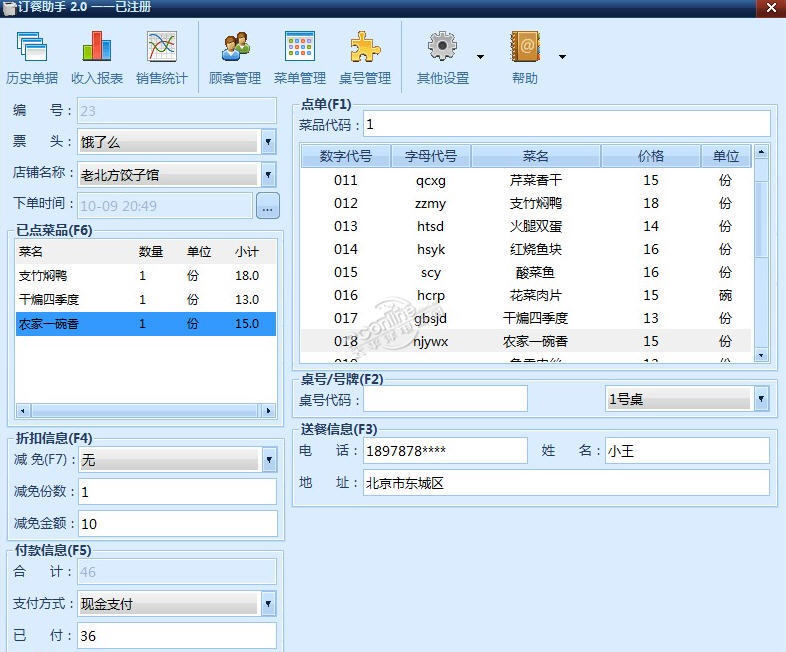Click the ellipsis button beside 下单时间
The height and width of the screenshot is (652, 786).
[268, 205]
